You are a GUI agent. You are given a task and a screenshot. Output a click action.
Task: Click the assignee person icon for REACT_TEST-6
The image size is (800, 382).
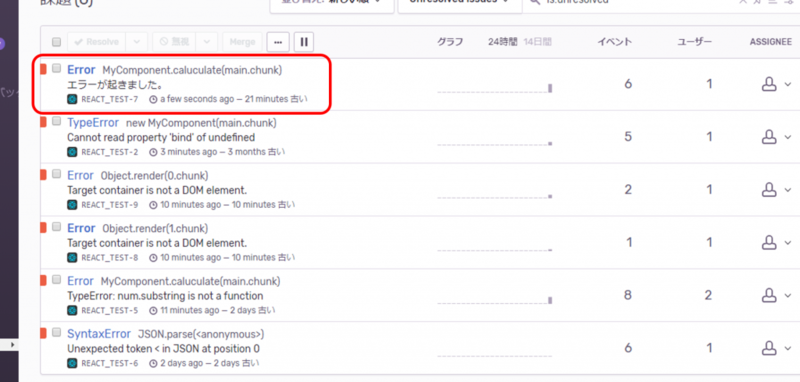pos(769,348)
